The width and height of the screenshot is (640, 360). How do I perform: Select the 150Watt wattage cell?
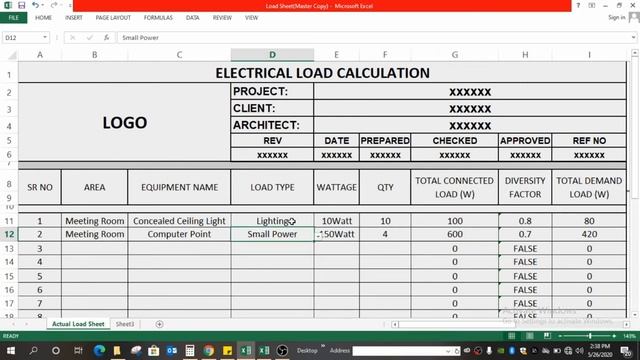pos(337,234)
